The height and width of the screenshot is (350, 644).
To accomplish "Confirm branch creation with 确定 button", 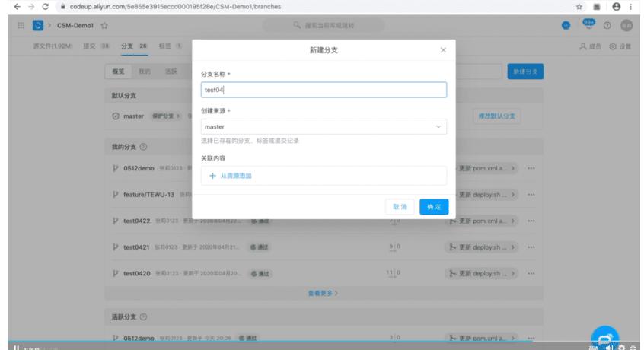I will click(x=434, y=207).
